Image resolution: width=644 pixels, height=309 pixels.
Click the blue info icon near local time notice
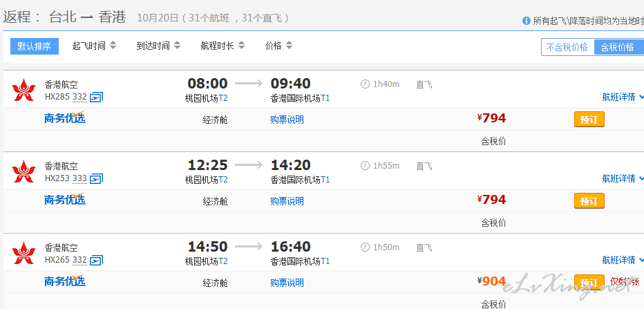point(527,21)
